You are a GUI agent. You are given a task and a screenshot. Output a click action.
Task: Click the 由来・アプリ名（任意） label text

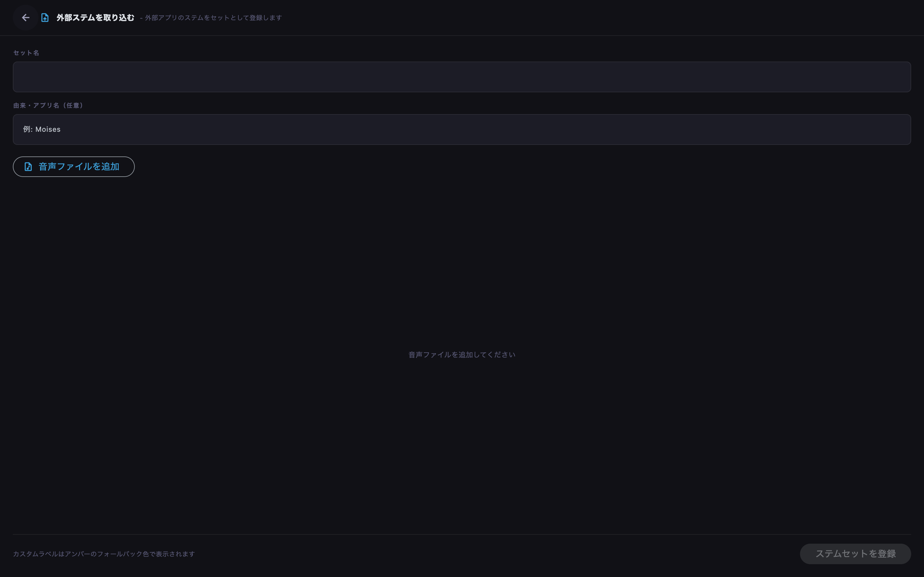coord(48,105)
